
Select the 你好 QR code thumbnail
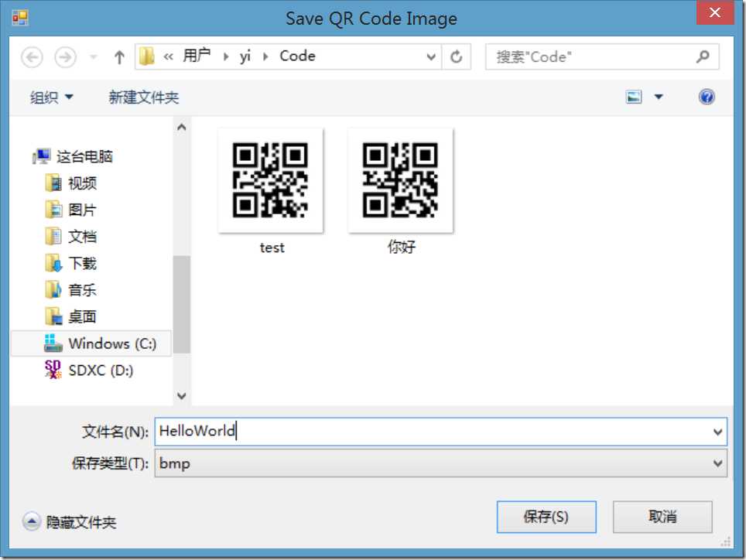pos(400,180)
